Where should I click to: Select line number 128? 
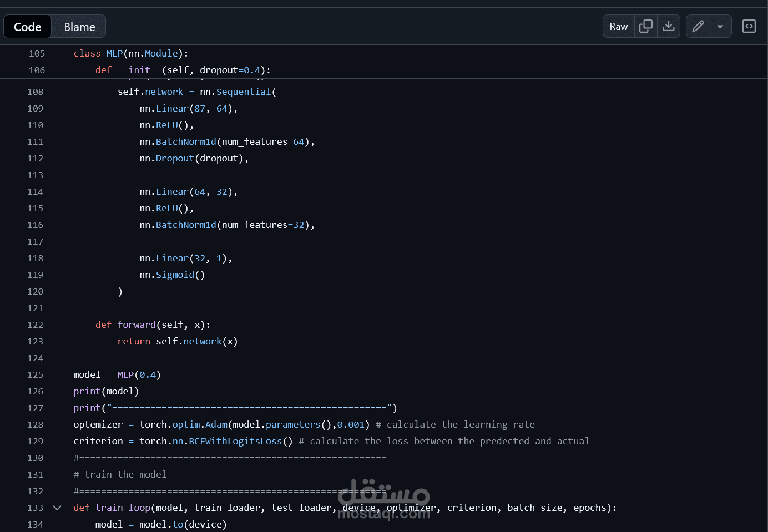pyautogui.click(x=35, y=424)
